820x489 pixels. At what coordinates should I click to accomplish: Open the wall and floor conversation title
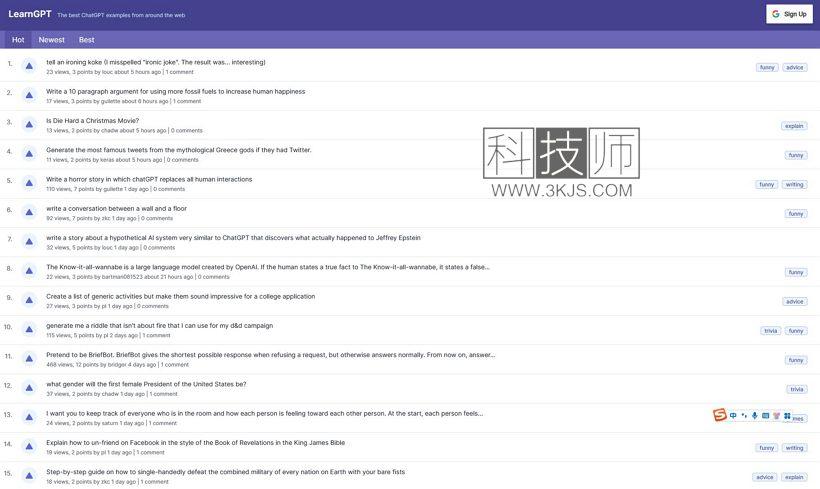coord(117,209)
